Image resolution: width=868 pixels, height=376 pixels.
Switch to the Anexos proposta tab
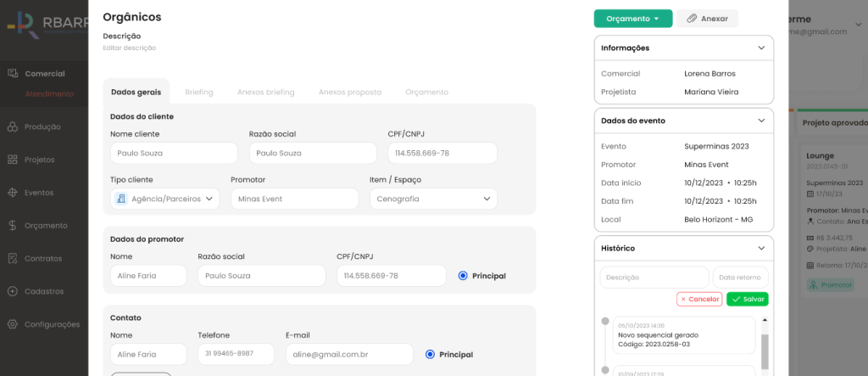pos(349,92)
